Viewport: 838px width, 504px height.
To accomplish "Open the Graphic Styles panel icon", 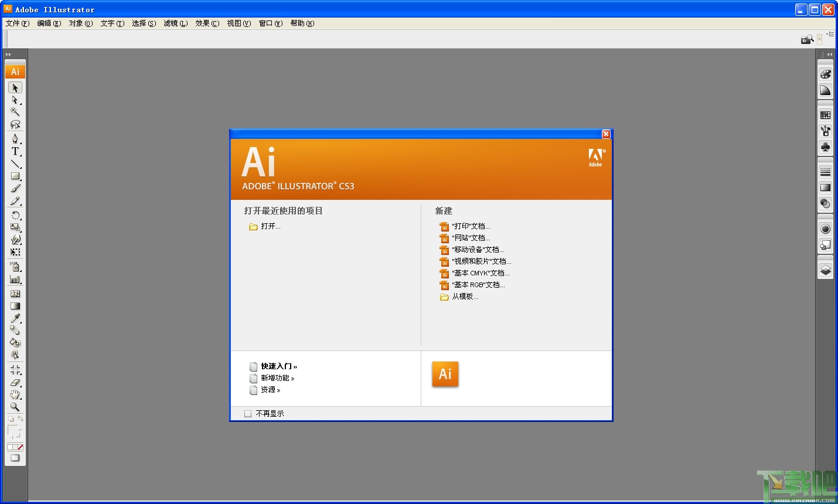I will [825, 244].
